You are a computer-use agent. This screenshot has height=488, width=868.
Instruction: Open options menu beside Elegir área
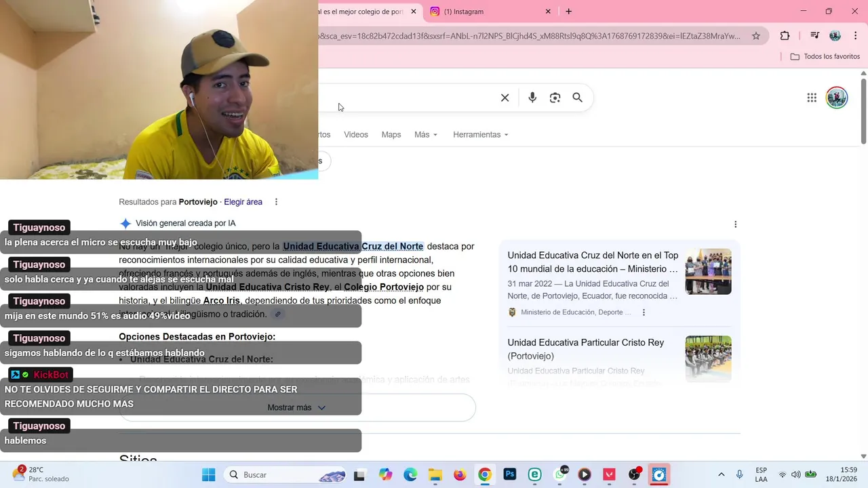pos(276,202)
